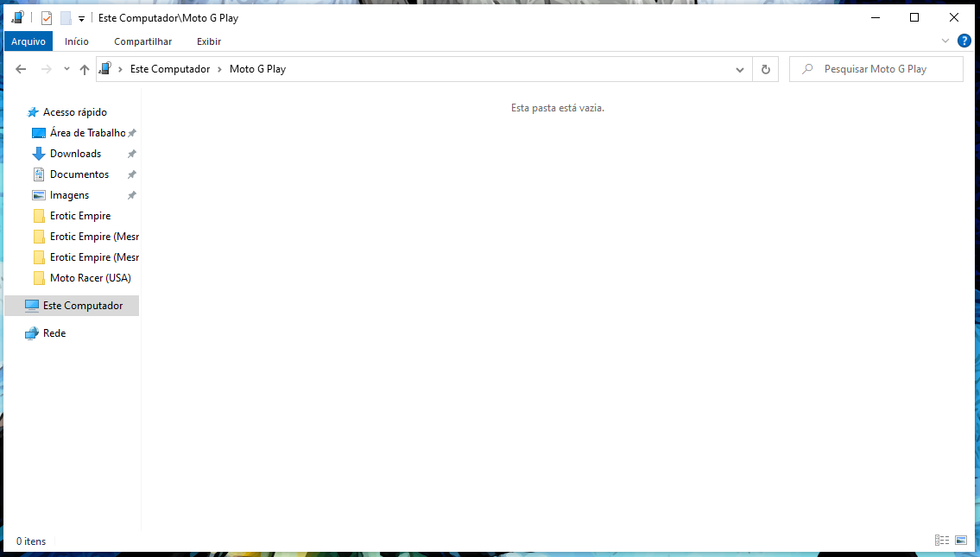
Task: Expand chevron after Este Computador breadcrumb
Action: [219, 69]
